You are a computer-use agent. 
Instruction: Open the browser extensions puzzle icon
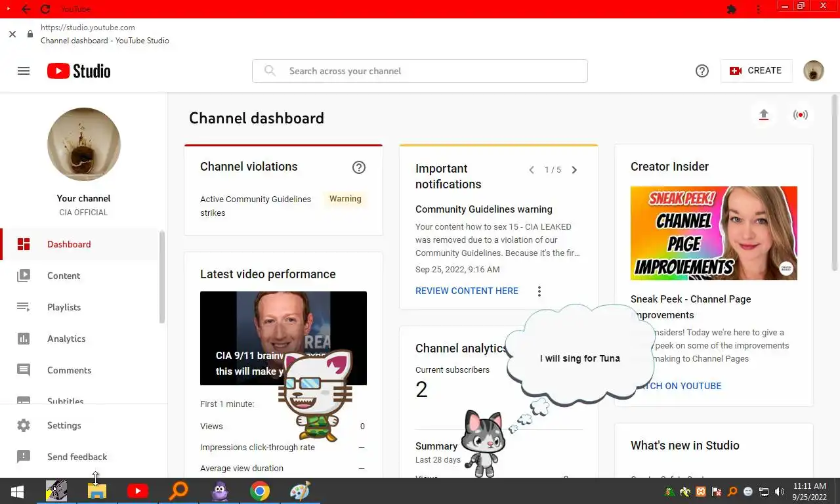click(x=732, y=9)
